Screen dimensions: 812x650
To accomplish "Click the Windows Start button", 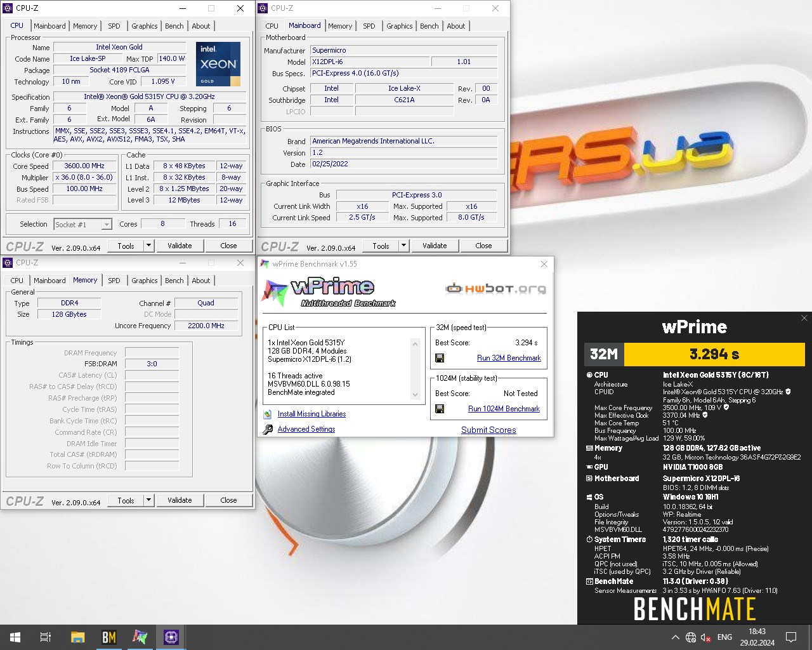I will 15,637.
